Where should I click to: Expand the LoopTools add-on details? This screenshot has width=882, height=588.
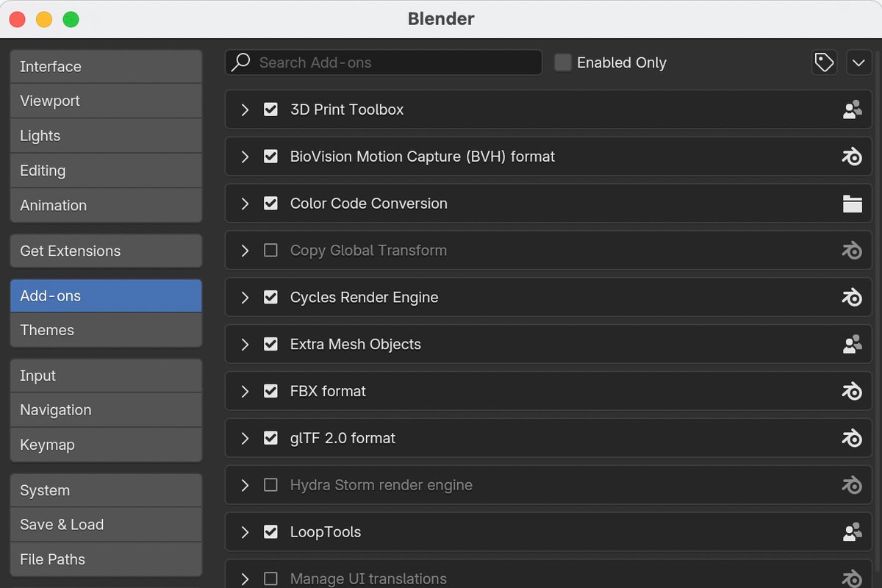pyautogui.click(x=245, y=532)
